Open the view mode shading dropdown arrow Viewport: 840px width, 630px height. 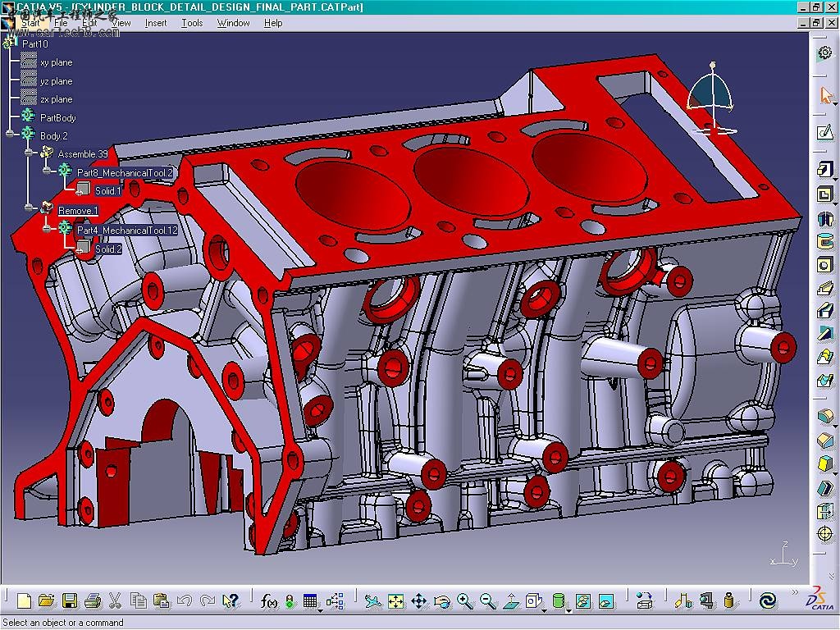(568, 610)
